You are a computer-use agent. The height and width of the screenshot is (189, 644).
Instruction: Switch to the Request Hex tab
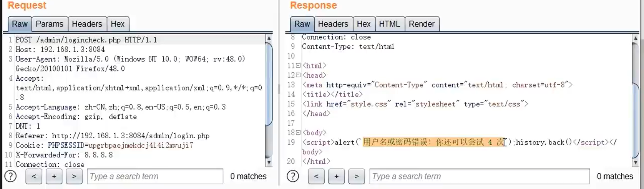[x=118, y=24]
